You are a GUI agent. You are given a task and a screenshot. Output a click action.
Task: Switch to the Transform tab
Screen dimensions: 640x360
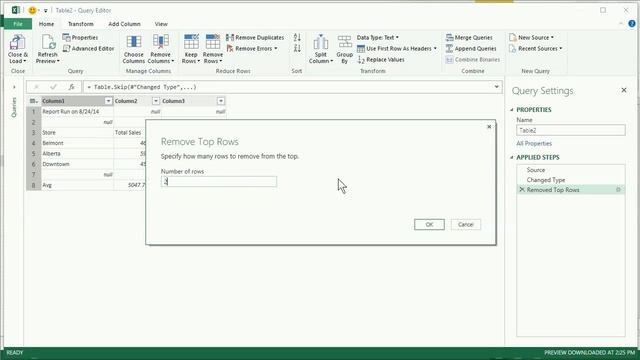tap(81, 24)
